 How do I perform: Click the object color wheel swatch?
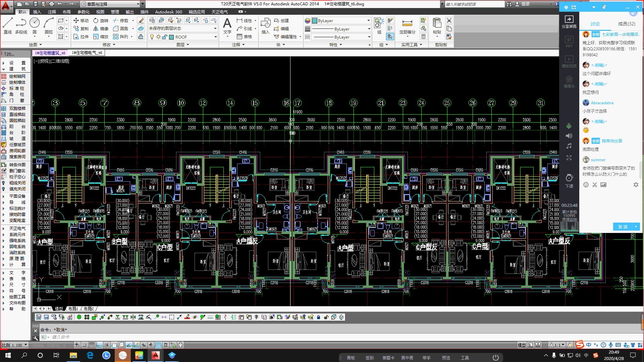pyautogui.click(x=308, y=20)
